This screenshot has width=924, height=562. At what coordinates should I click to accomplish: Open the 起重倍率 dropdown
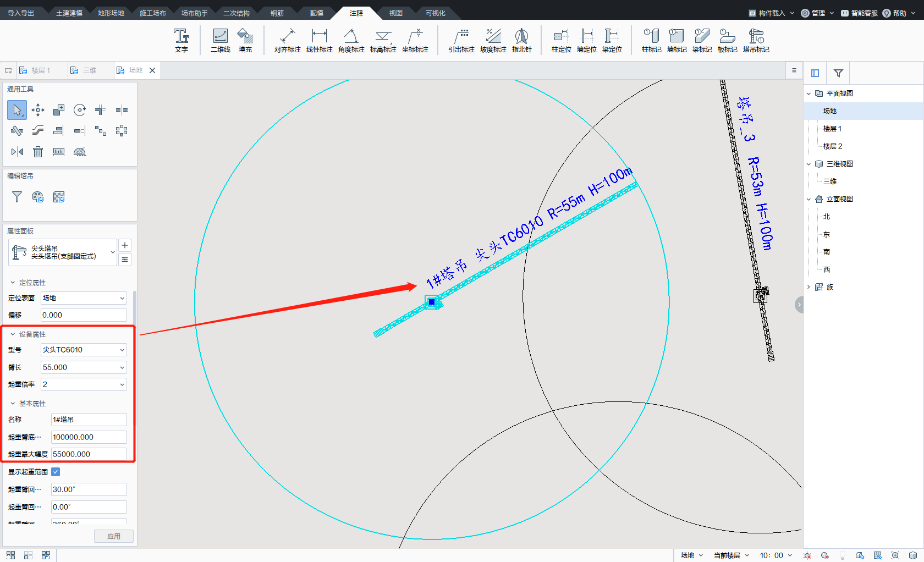84,384
